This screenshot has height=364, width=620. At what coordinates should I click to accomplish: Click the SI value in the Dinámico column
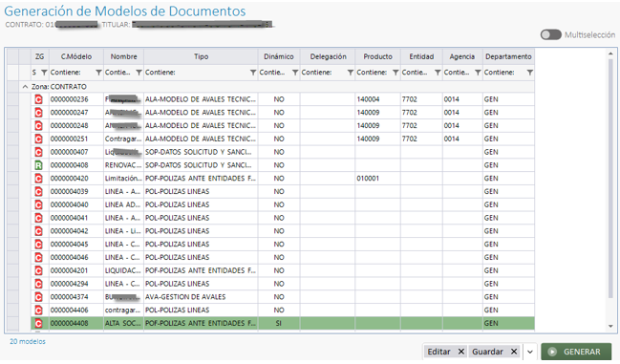(279, 323)
